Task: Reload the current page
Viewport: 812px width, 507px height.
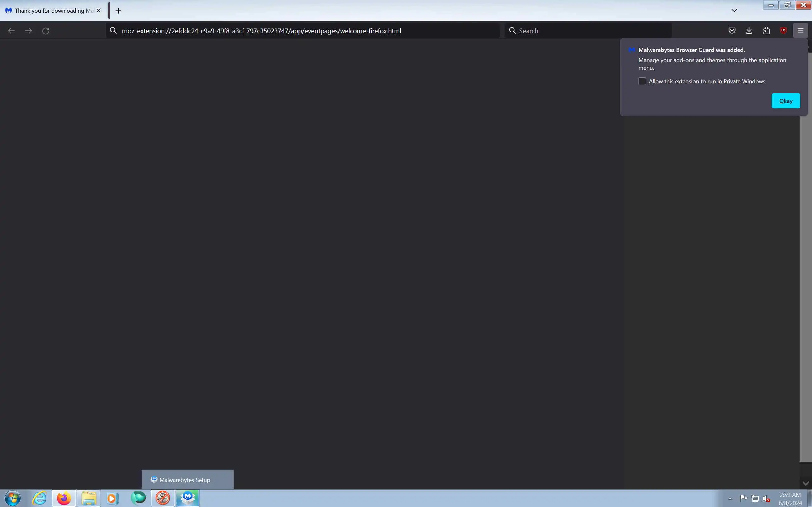Action: 46,31
